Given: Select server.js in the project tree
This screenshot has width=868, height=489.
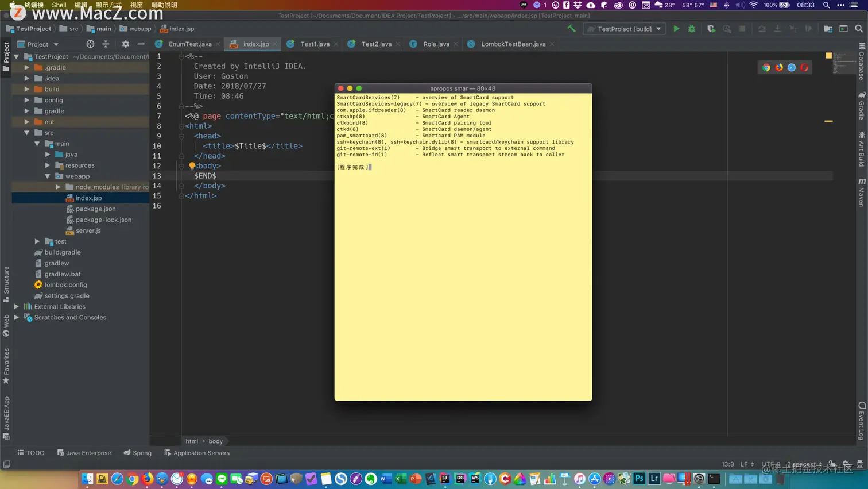Looking at the screenshot, I should click(x=88, y=231).
